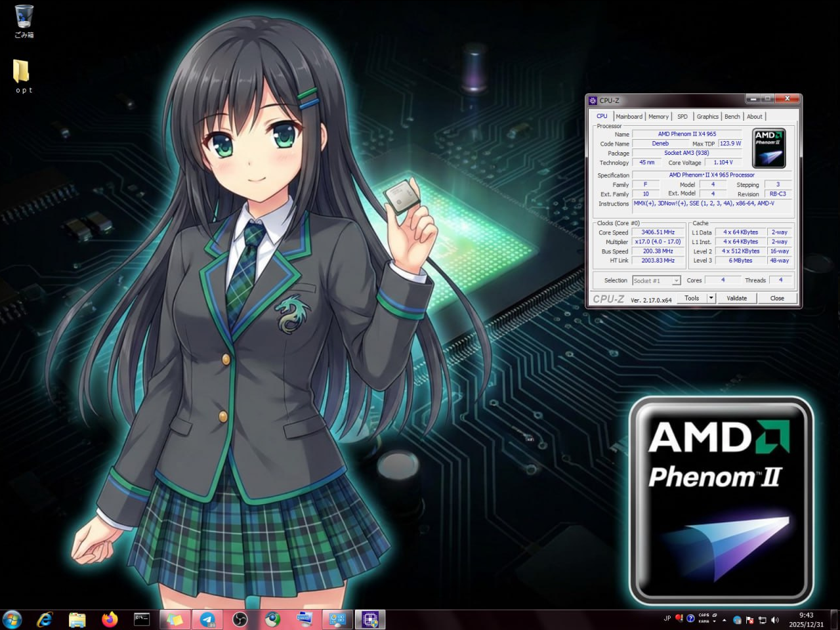Click the Action Center flag icon
This screenshot has height=630, width=840.
pyautogui.click(x=749, y=620)
